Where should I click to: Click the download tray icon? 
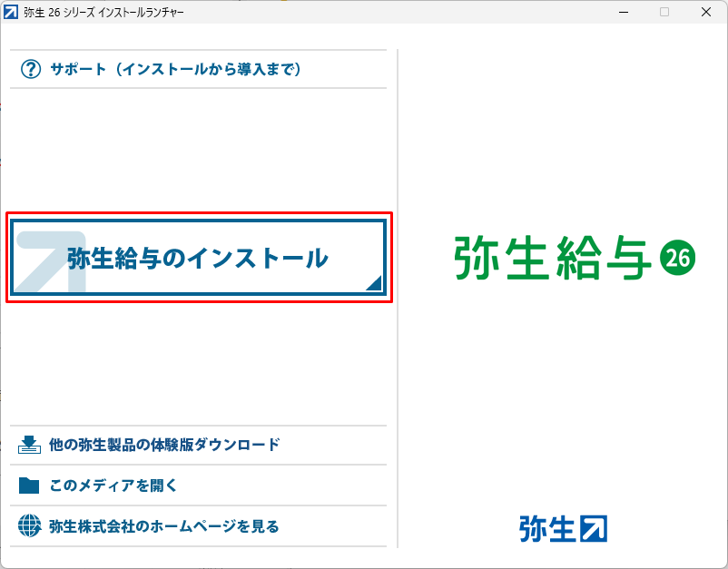coord(30,445)
